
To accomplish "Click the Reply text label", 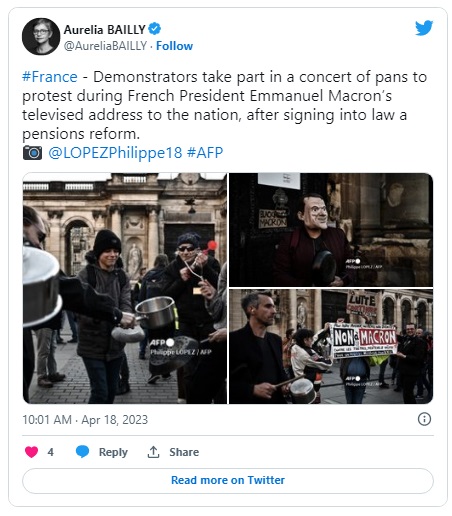I will [x=113, y=452].
